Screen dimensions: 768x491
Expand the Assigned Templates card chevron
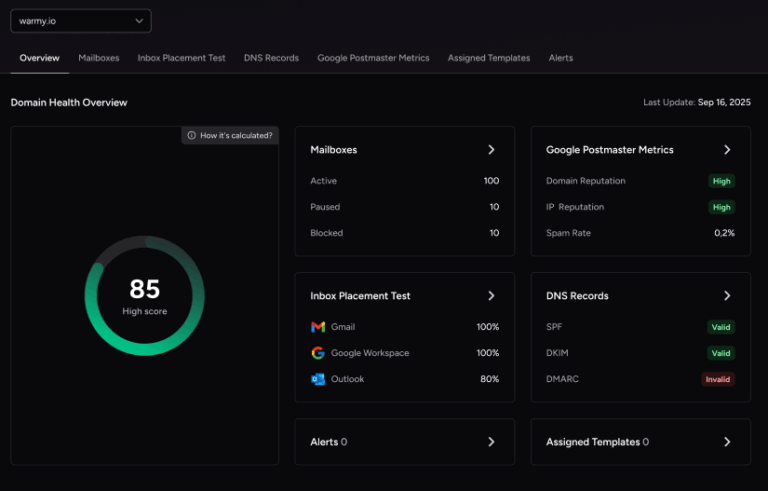(727, 442)
